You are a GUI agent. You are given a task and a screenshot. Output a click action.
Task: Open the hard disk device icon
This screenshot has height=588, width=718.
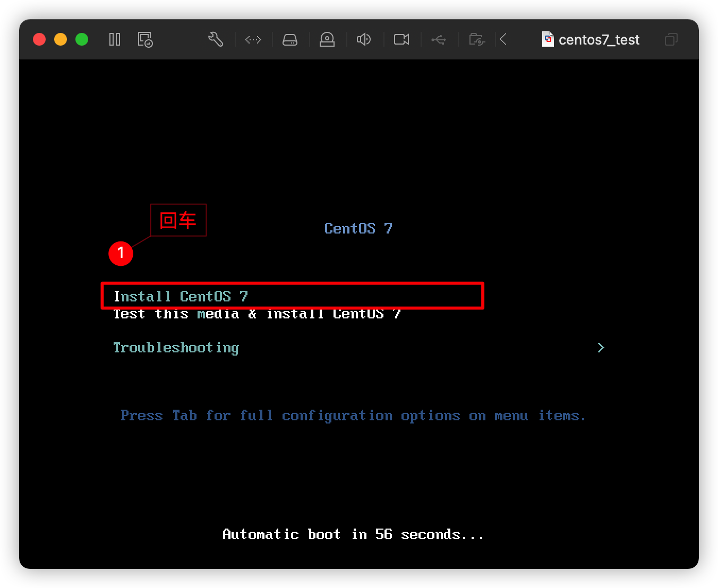[290, 40]
